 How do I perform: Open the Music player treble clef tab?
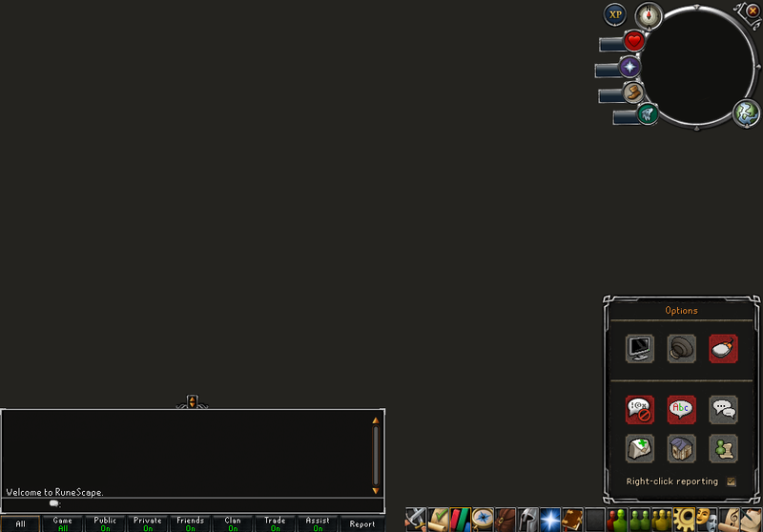(730, 520)
